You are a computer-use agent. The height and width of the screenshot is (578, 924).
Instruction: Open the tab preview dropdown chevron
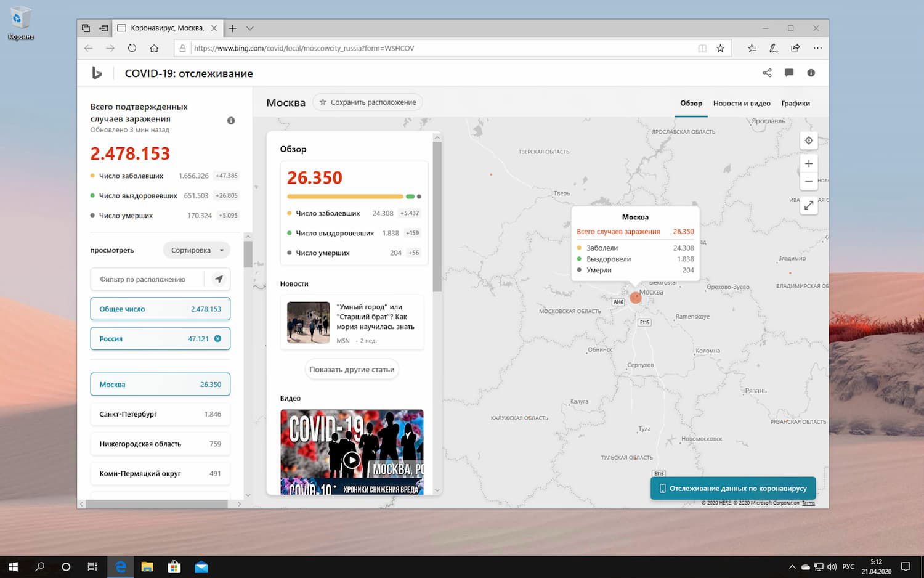(x=249, y=28)
